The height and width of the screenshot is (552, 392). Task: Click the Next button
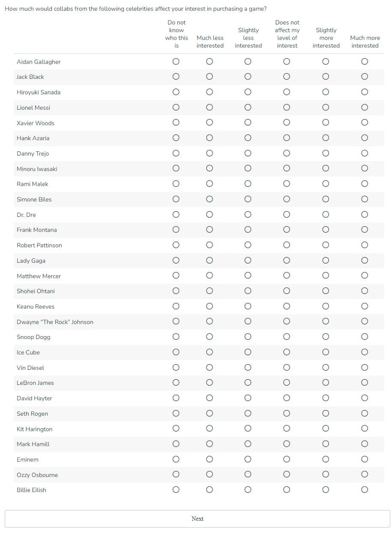coord(197,519)
